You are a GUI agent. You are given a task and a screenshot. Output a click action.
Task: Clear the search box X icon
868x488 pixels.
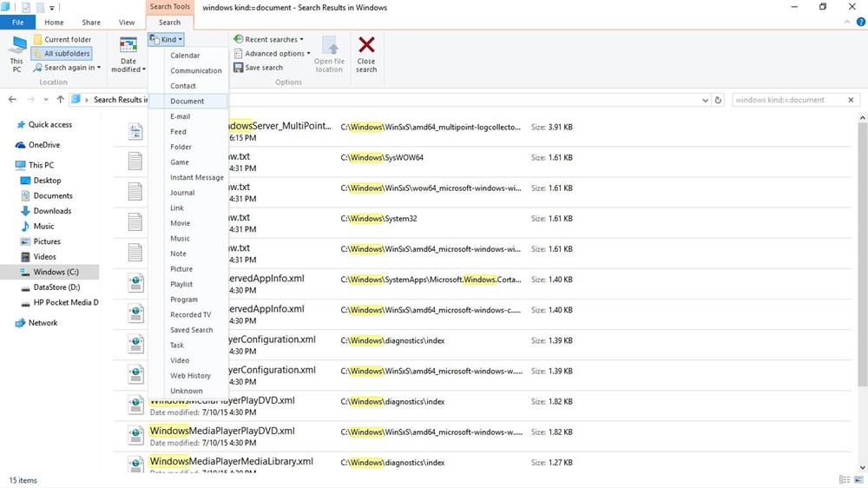(851, 100)
